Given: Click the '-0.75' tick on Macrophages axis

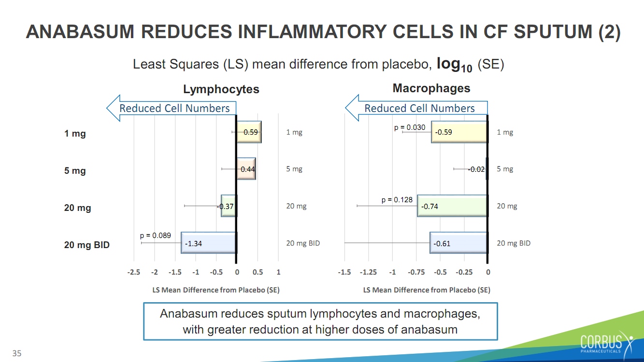Looking at the screenshot, I should tap(416, 272).
